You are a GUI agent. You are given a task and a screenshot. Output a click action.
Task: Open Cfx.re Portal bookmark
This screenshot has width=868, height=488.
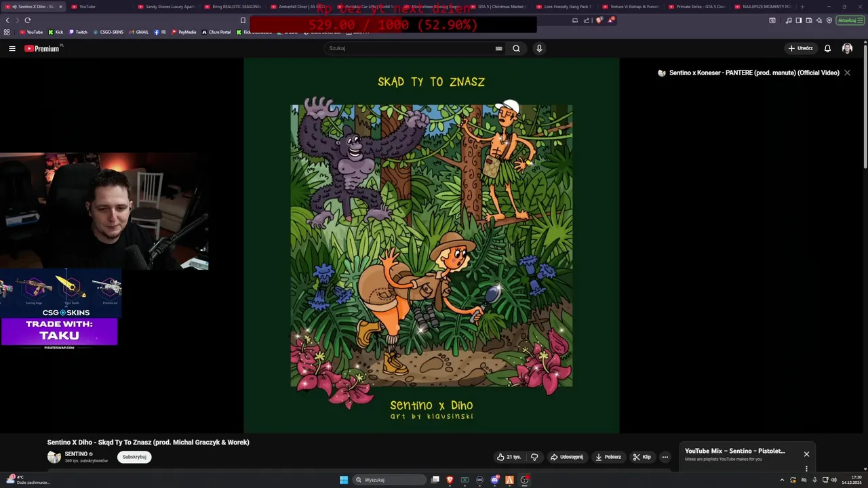(216, 32)
